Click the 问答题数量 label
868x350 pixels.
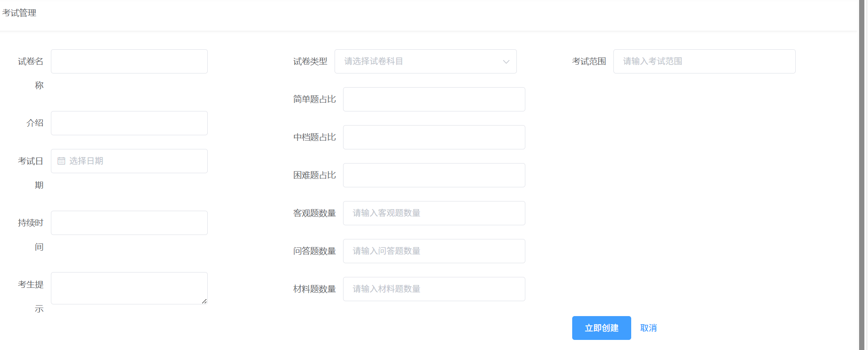coord(314,251)
